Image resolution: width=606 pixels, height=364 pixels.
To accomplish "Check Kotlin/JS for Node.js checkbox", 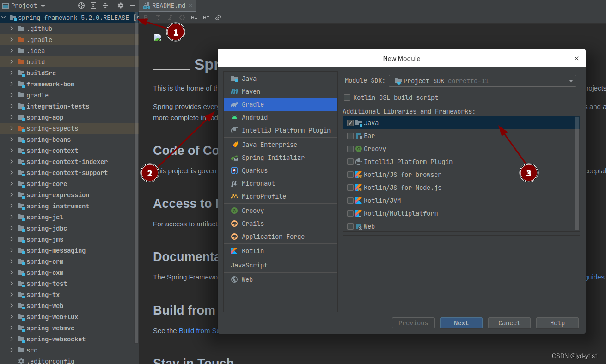I will [x=350, y=188].
